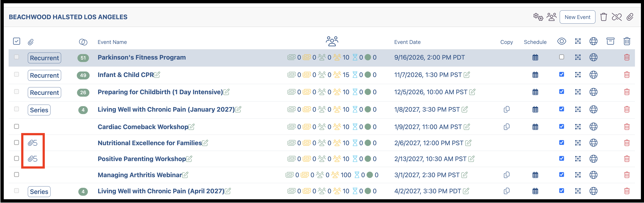Click Series badge on Living Well (January 2027)
This screenshot has height=203, width=644.
[x=39, y=110]
